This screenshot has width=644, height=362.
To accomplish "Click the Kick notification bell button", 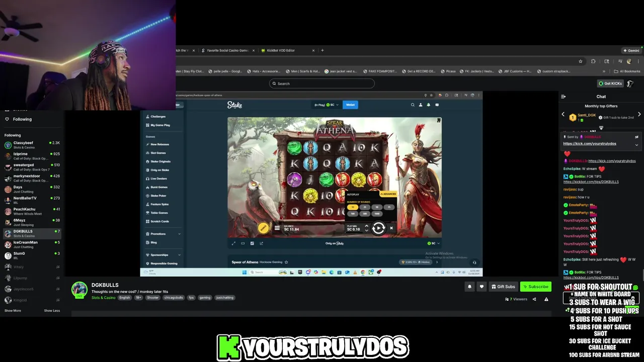I will pyautogui.click(x=469, y=287).
